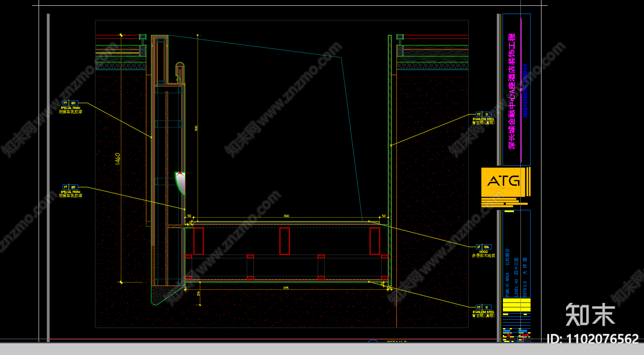
Task: Select the LEVEL 43 title block text
Action: pos(516,287)
